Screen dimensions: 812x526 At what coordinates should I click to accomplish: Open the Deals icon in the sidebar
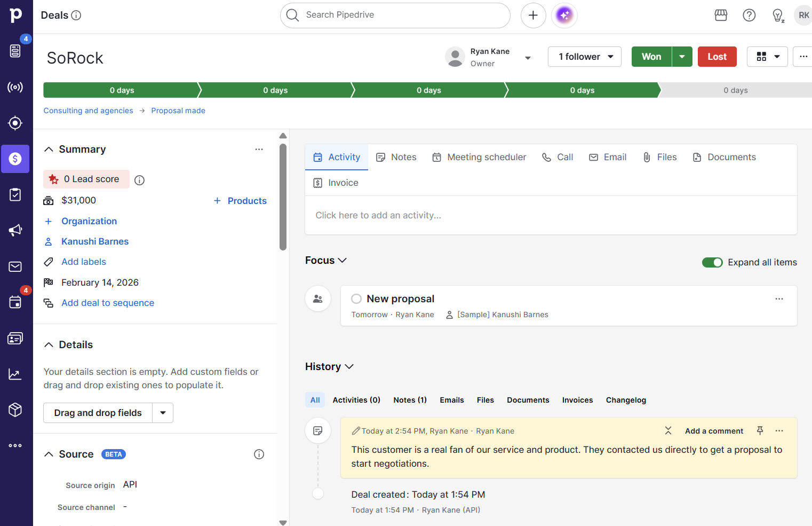pyautogui.click(x=15, y=159)
